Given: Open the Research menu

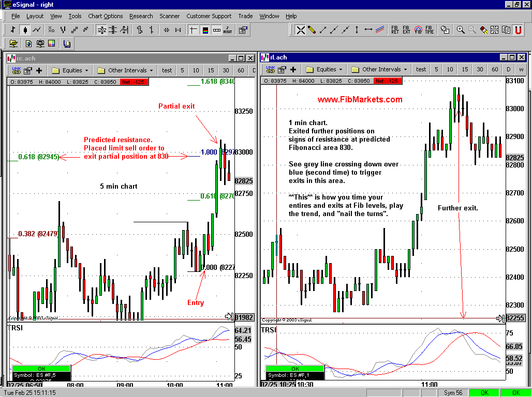Looking at the screenshot, I should click(x=141, y=16).
